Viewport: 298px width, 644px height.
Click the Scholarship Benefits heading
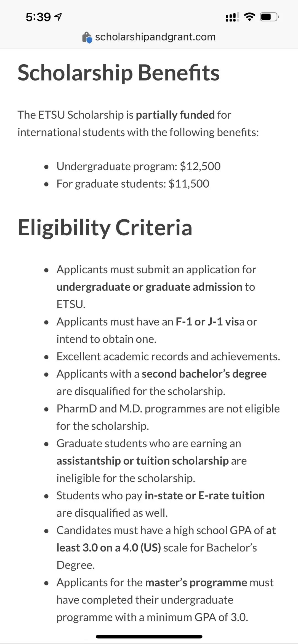(x=119, y=73)
